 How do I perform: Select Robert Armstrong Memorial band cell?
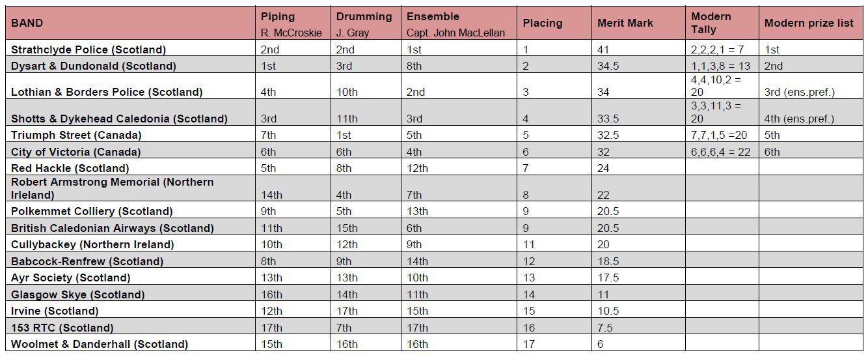click(x=130, y=188)
